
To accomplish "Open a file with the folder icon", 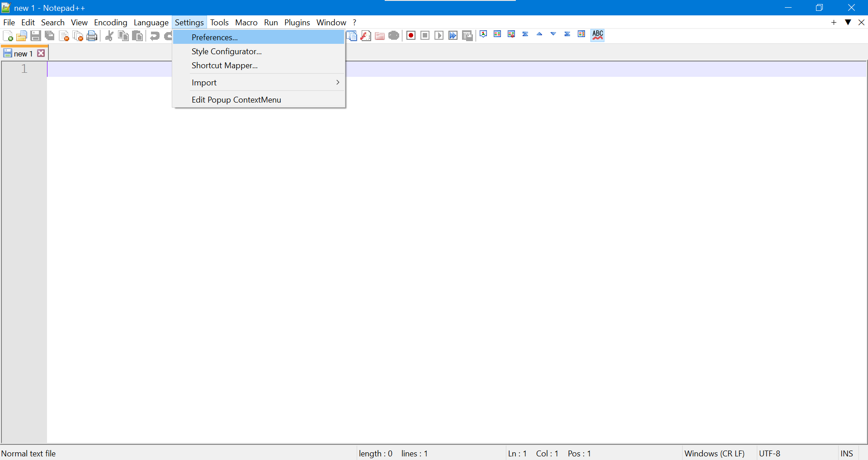I will click(x=21, y=36).
